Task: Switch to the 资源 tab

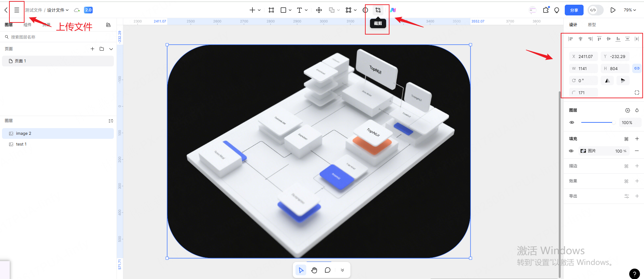Action: coord(46,25)
